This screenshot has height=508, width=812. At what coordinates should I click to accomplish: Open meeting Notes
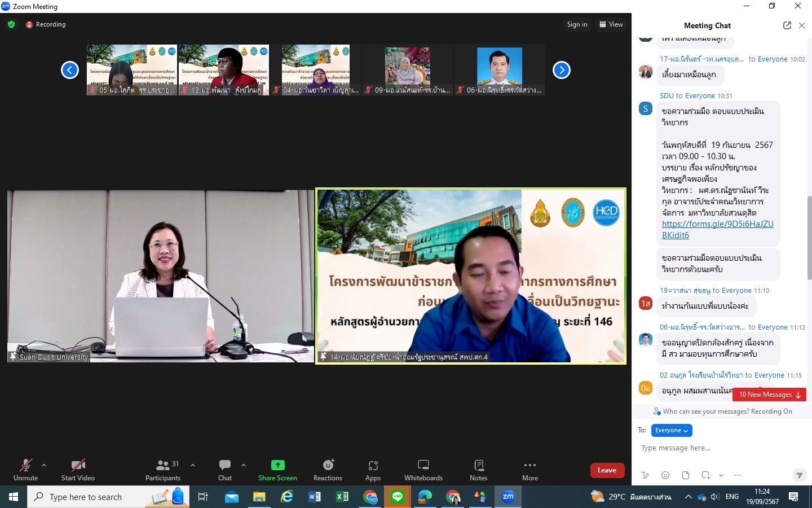pyautogui.click(x=478, y=470)
